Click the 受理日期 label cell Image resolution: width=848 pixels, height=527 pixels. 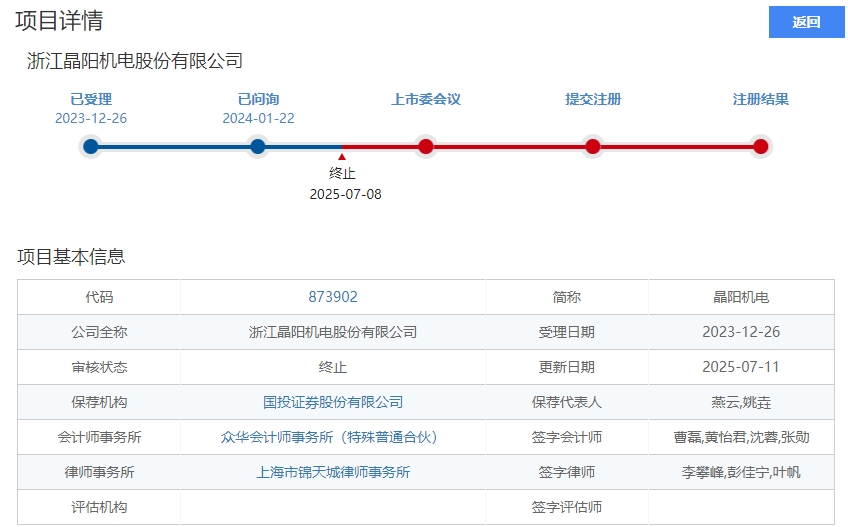tap(567, 332)
